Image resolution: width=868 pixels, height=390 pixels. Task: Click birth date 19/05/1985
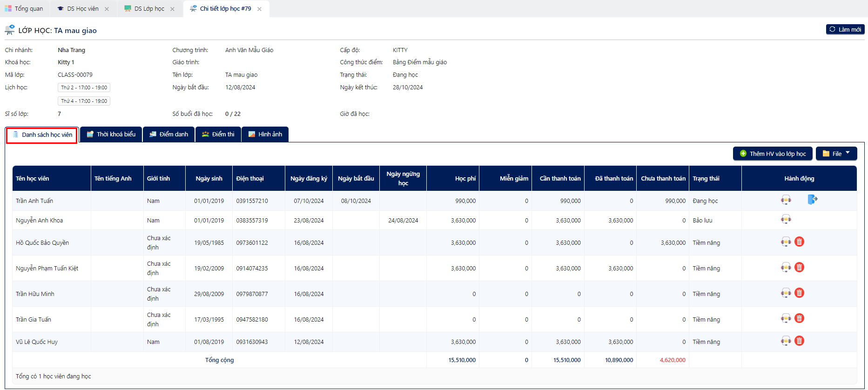point(209,243)
